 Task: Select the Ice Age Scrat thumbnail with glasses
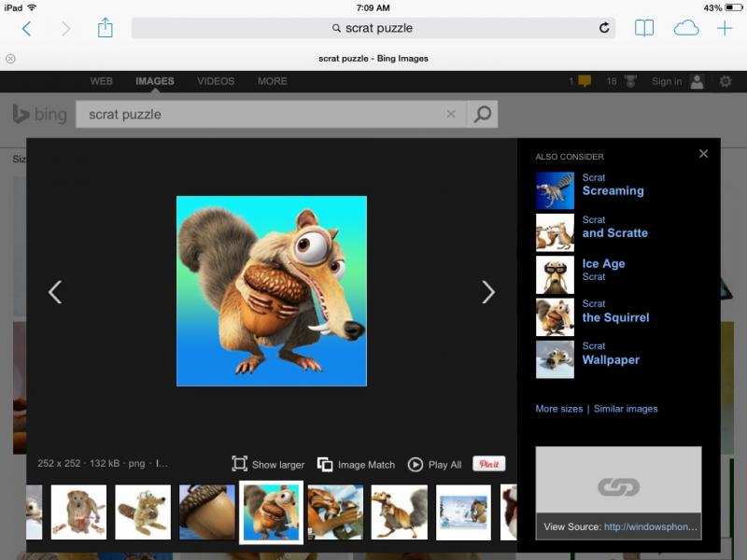tap(555, 274)
